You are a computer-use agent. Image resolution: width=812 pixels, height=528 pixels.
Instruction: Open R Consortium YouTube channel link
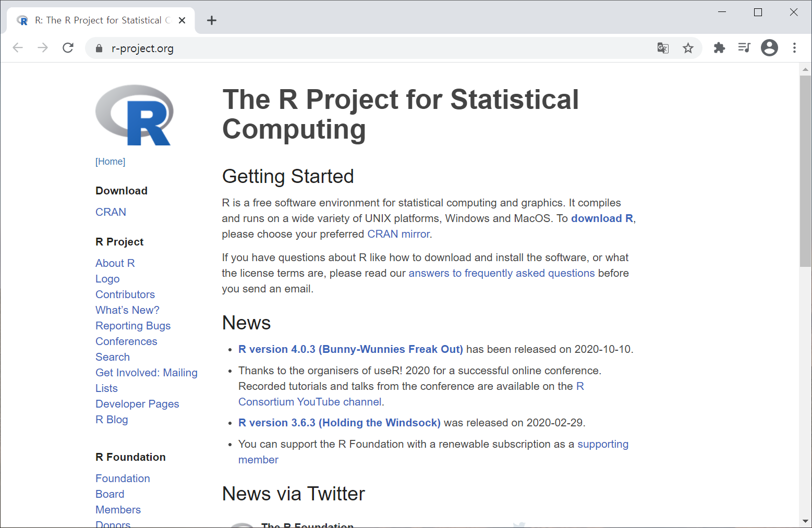[x=310, y=402]
